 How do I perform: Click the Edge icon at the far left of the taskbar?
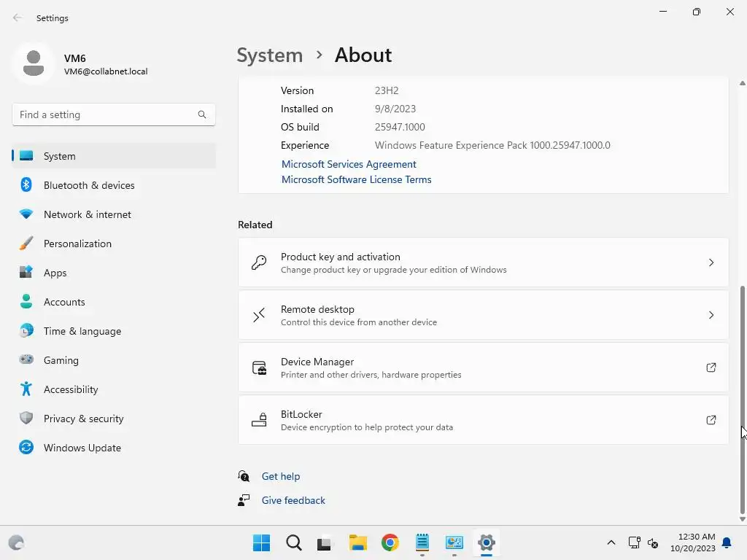pos(16,542)
